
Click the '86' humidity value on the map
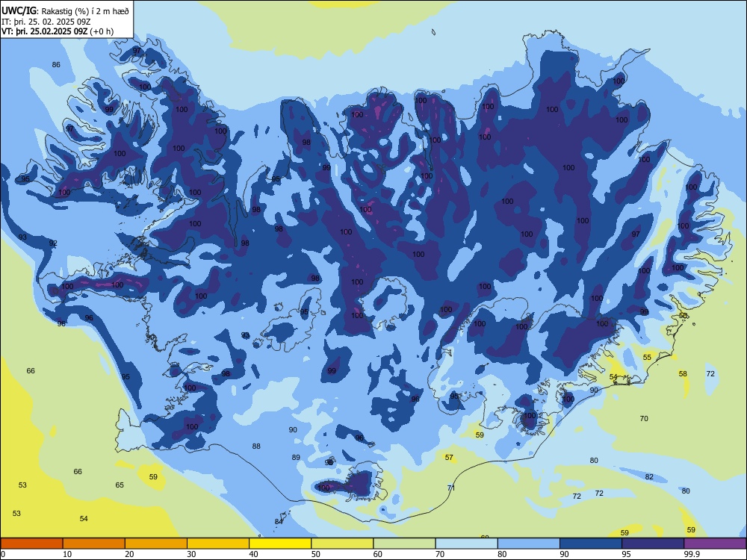point(56,65)
